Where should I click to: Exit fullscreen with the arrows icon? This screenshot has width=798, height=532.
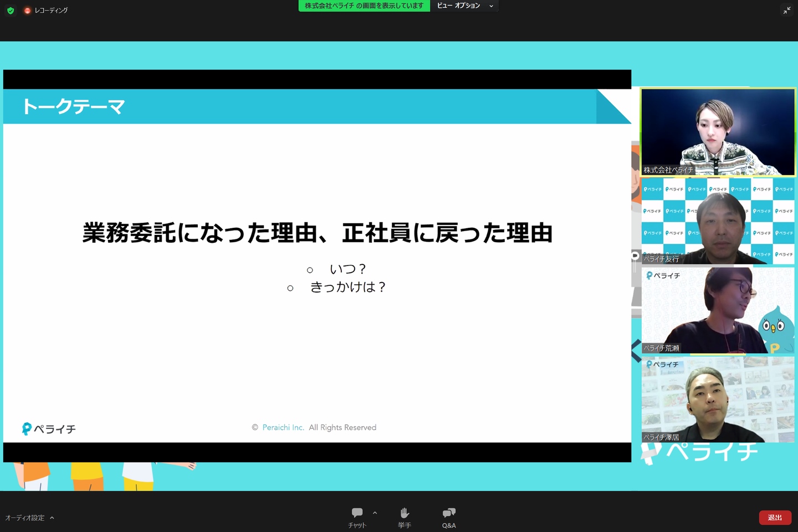pos(787,11)
